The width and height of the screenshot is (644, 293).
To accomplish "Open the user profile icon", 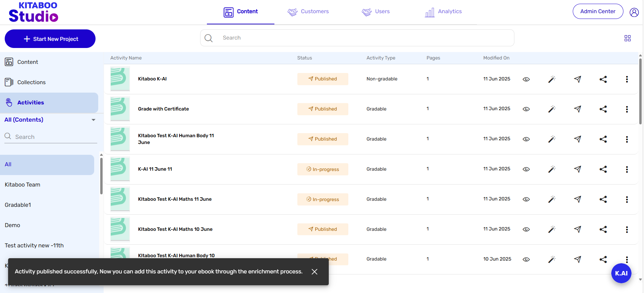I will [x=634, y=13].
